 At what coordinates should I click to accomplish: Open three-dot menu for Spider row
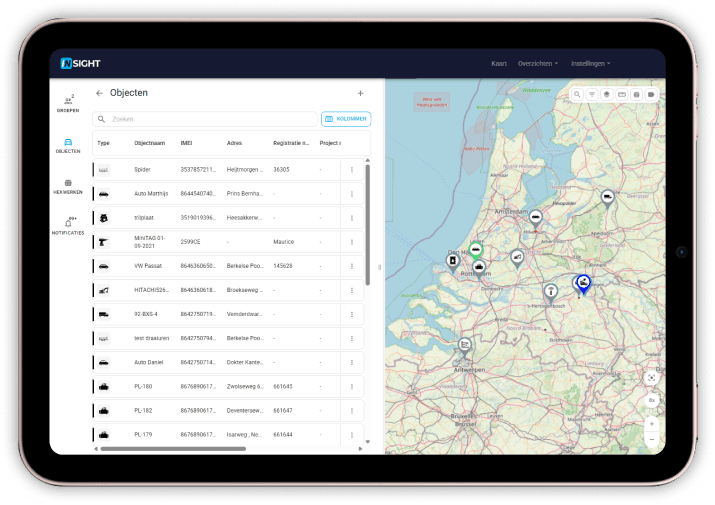pyautogui.click(x=352, y=170)
